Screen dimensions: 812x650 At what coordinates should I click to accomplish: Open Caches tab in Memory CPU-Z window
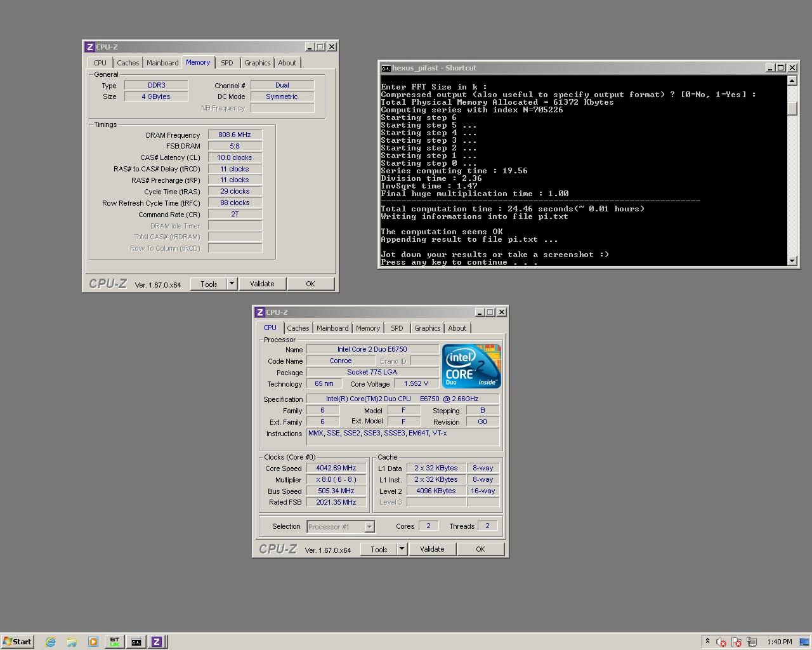(x=128, y=63)
